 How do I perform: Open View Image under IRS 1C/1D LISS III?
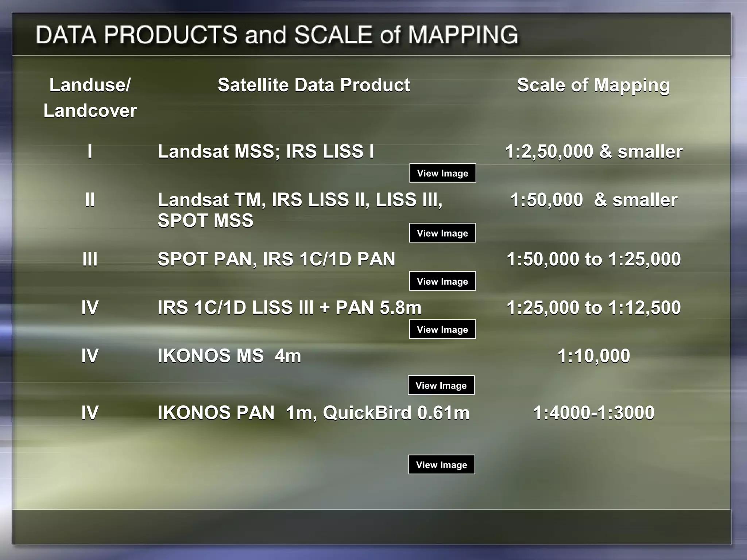click(442, 329)
